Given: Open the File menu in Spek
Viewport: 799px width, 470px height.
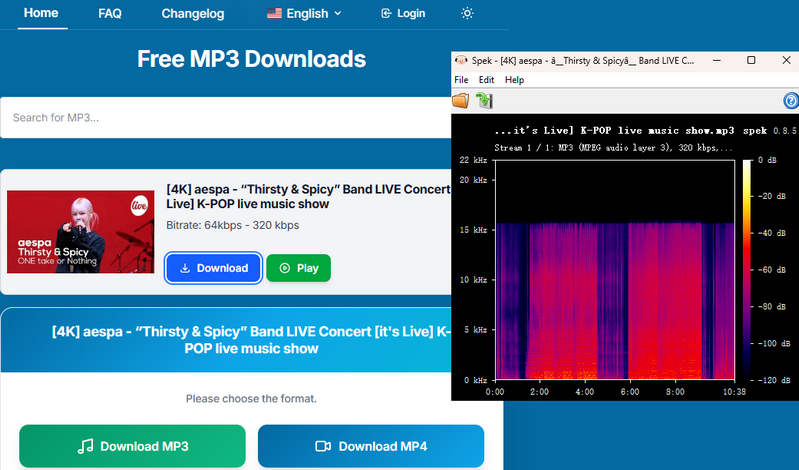Looking at the screenshot, I should click(461, 80).
